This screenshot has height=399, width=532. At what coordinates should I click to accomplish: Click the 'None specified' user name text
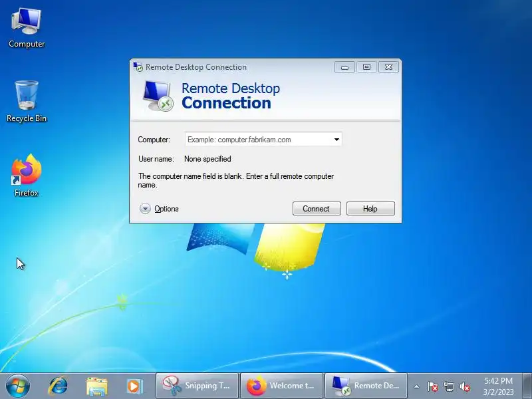[x=207, y=159]
